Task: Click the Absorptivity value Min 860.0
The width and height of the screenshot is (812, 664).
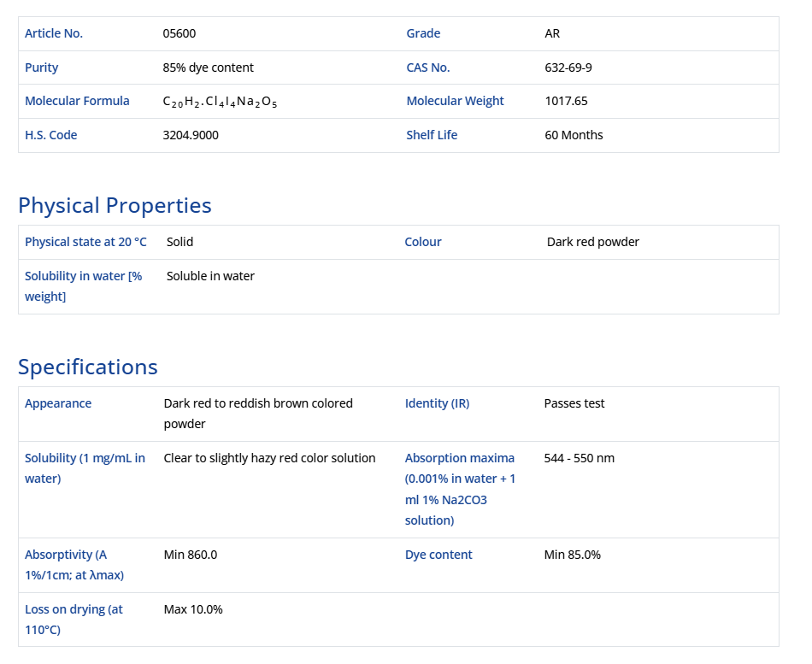Action: click(190, 555)
